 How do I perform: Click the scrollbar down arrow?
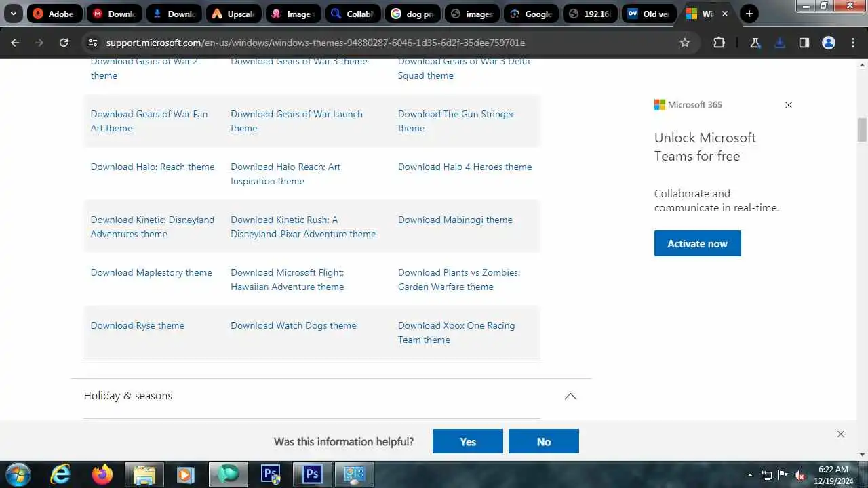click(x=862, y=455)
